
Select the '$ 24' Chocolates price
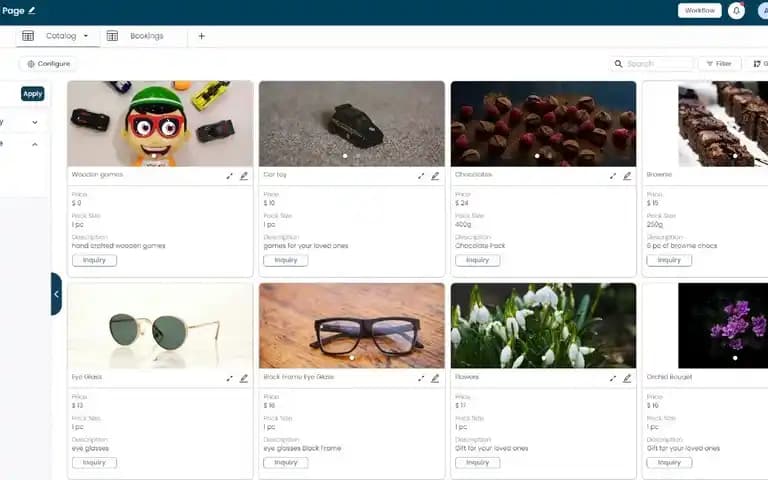pyautogui.click(x=462, y=203)
